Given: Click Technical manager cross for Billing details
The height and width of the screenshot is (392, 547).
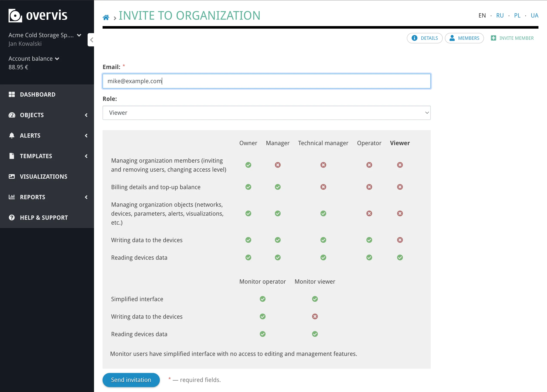Looking at the screenshot, I should 323,187.
